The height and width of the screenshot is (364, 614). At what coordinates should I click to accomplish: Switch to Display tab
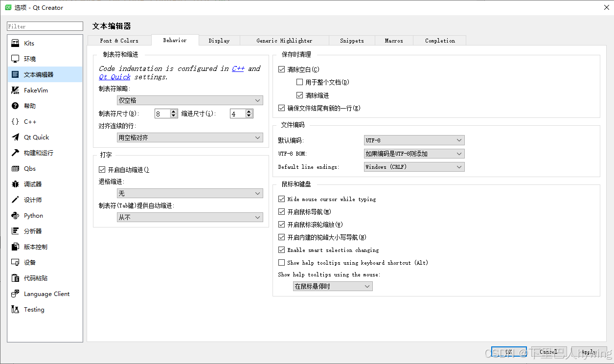tap(219, 41)
